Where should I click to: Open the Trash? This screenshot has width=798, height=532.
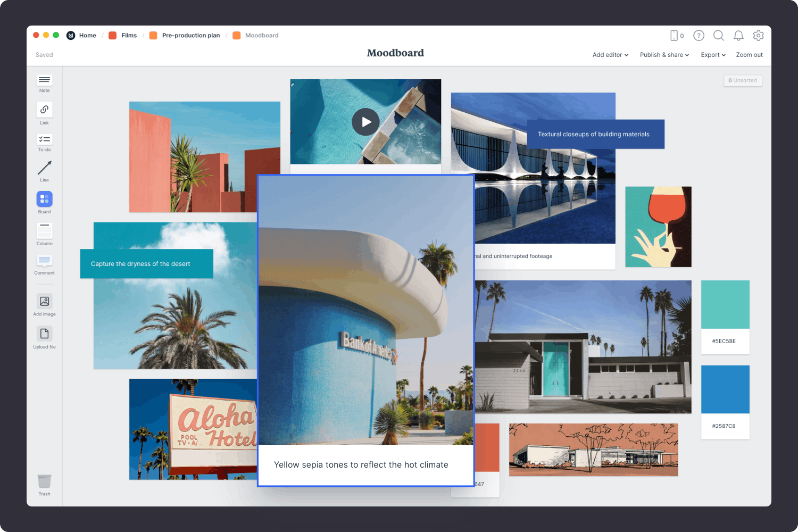tap(44, 481)
